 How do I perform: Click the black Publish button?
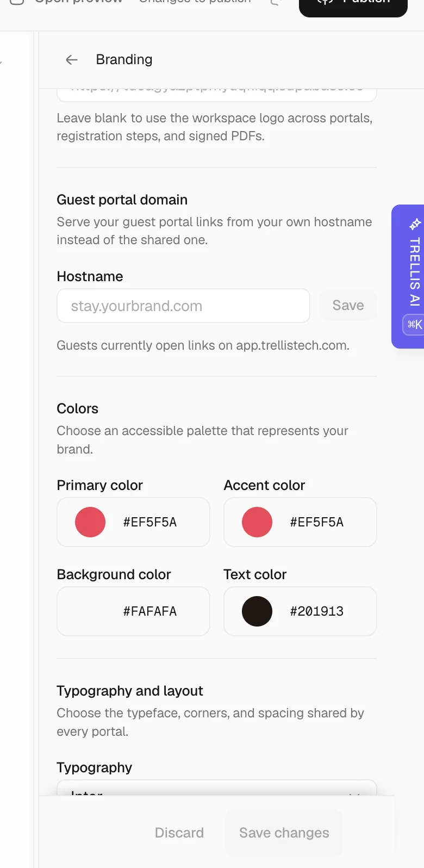point(353,5)
